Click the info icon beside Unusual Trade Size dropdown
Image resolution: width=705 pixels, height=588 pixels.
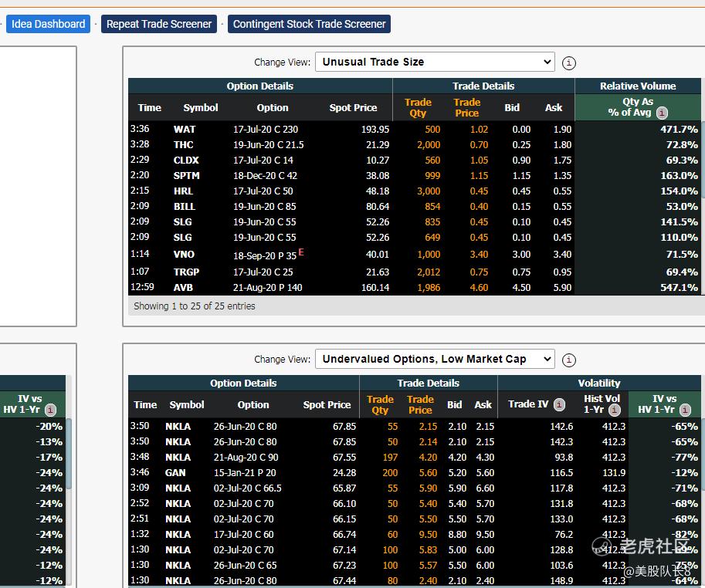[569, 63]
